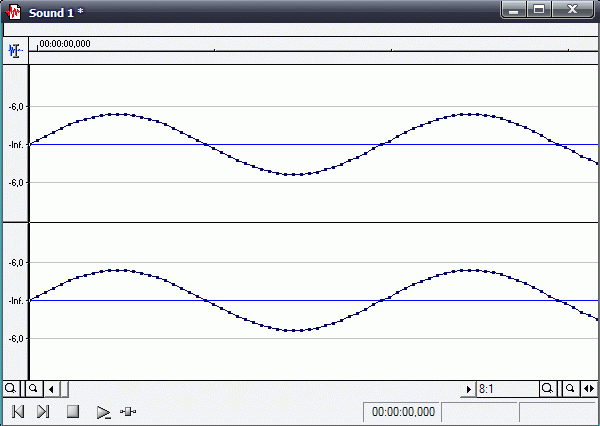600x426 pixels.
Task: Click the 8:1 zoom ratio field
Action: click(x=506, y=389)
